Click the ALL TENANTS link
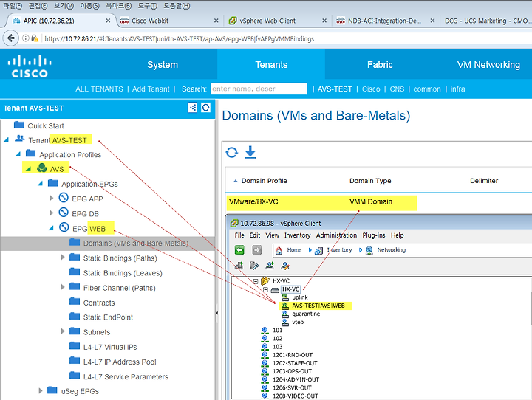Image resolution: width=532 pixels, height=400 pixels. pos(99,89)
